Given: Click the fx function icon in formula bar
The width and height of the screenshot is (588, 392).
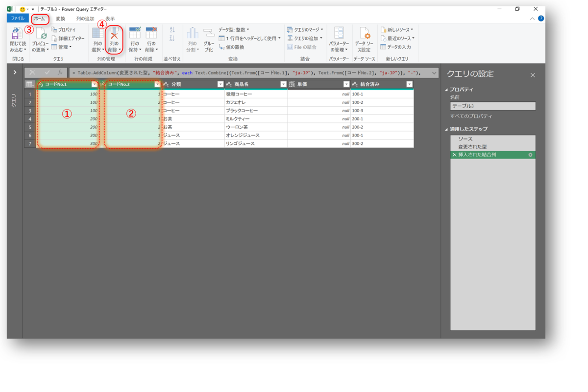Looking at the screenshot, I should [x=60, y=72].
